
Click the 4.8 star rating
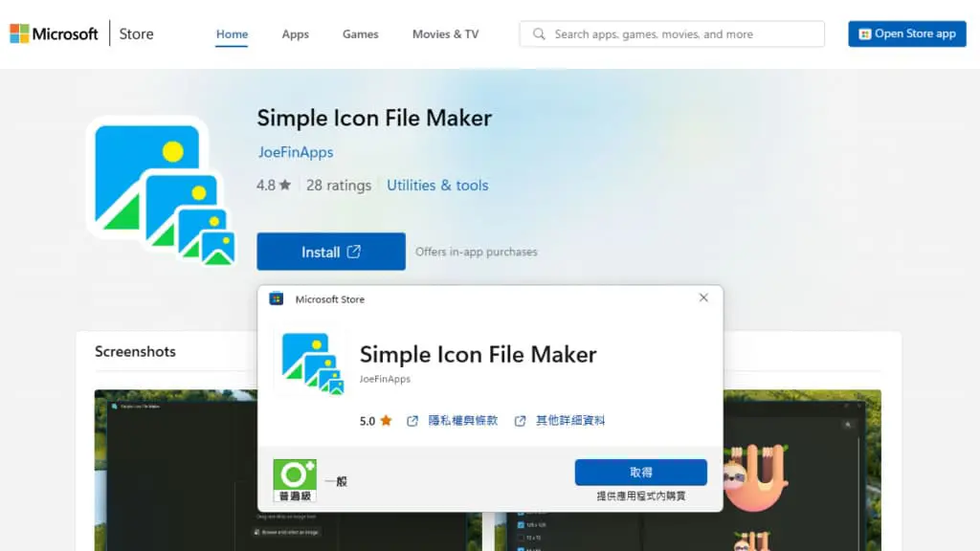pos(273,185)
